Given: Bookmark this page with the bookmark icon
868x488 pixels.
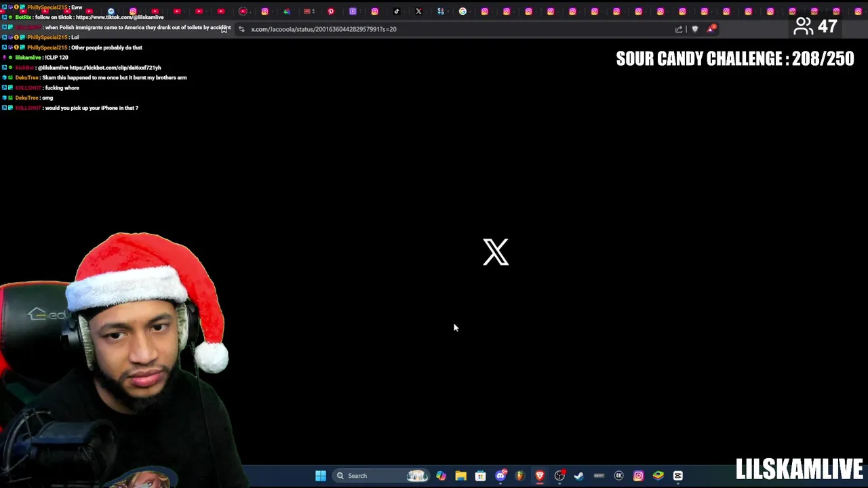Looking at the screenshot, I should click(x=224, y=29).
